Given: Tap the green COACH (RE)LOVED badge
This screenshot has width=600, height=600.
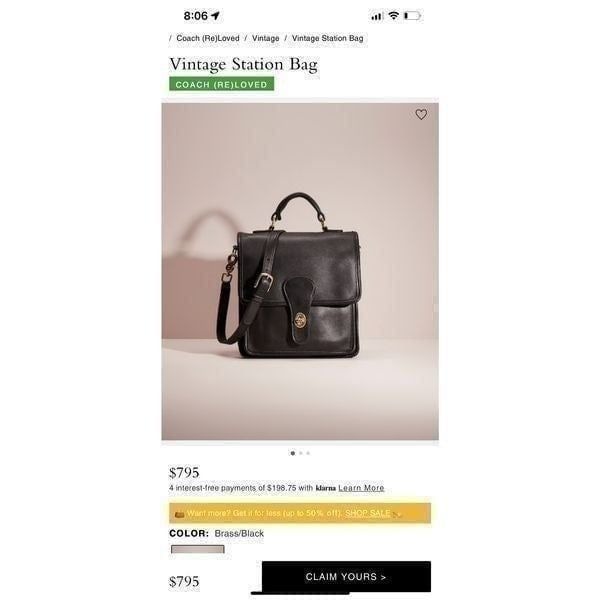Looking at the screenshot, I should pyautogui.click(x=222, y=84).
